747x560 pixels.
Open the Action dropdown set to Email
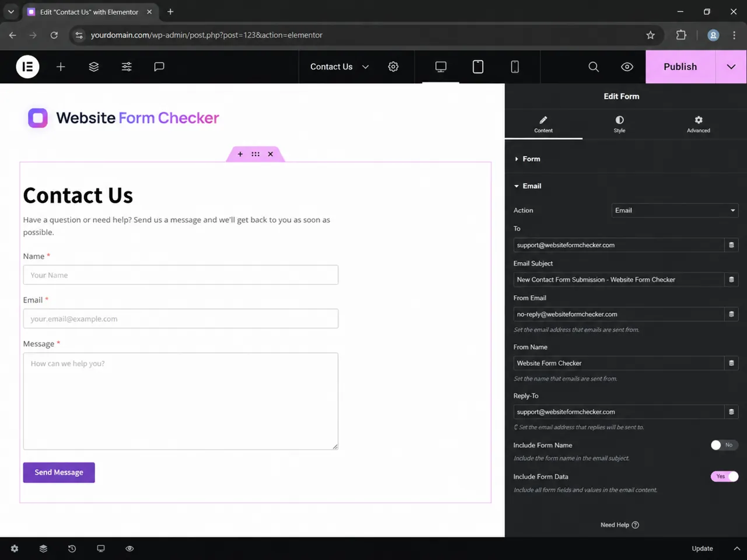[x=675, y=211]
